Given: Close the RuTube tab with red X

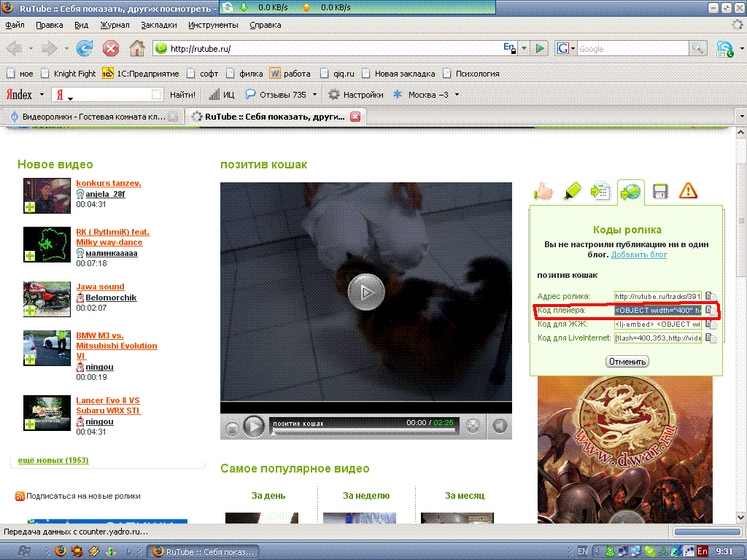Looking at the screenshot, I should pos(355,117).
